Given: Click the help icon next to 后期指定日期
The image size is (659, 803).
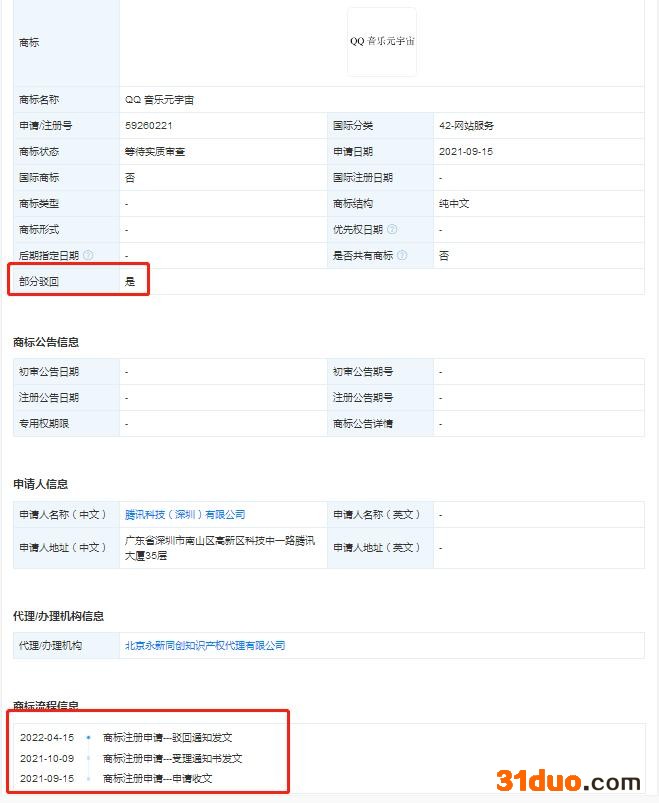Looking at the screenshot, I should pyautogui.click(x=88, y=255).
